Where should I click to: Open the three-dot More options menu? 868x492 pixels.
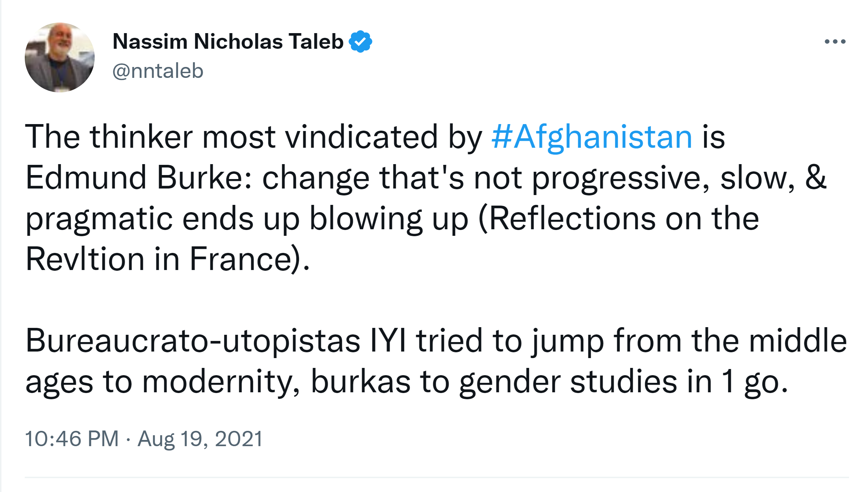pyautogui.click(x=835, y=41)
